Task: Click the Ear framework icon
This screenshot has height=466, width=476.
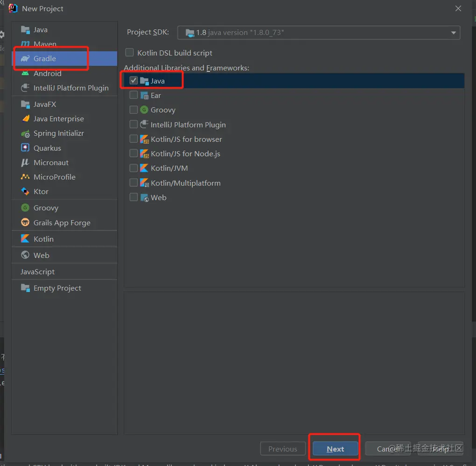Action: tap(145, 96)
